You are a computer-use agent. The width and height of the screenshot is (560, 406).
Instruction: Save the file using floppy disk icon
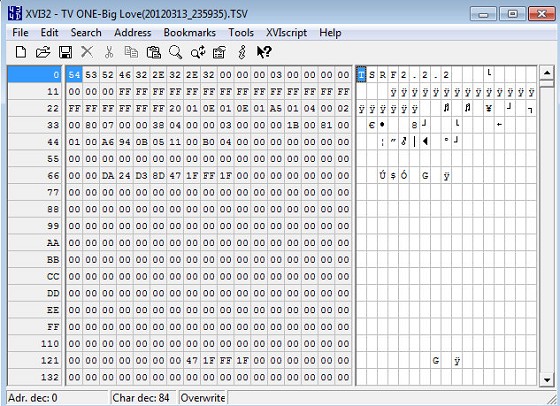(x=65, y=52)
